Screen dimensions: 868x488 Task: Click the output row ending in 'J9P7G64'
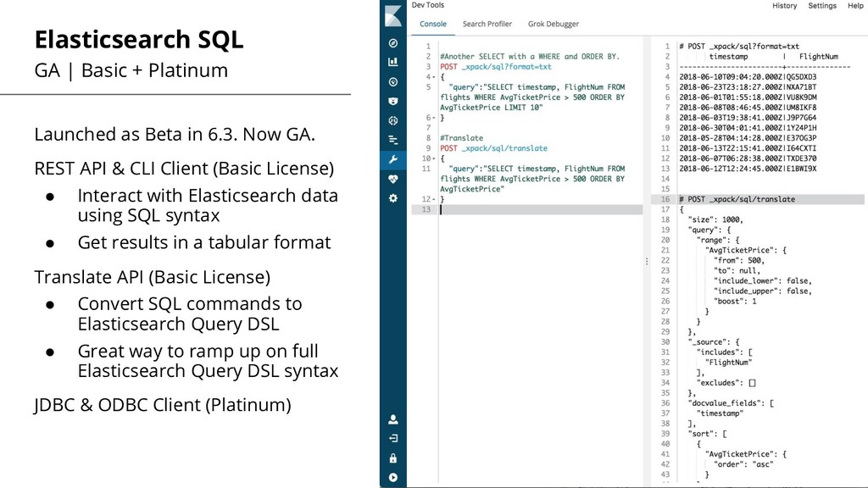748,118
